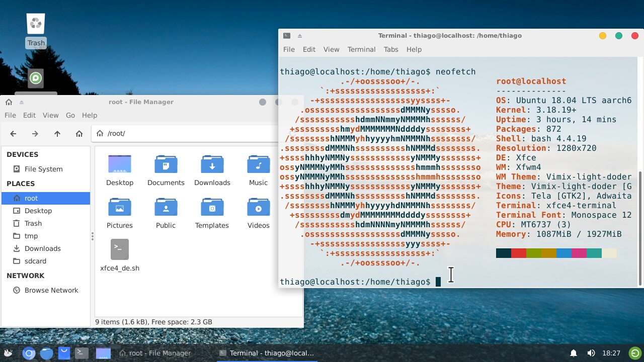Switch to root - File Manager taskbar button
This screenshot has height=362, width=644.
coord(155,353)
